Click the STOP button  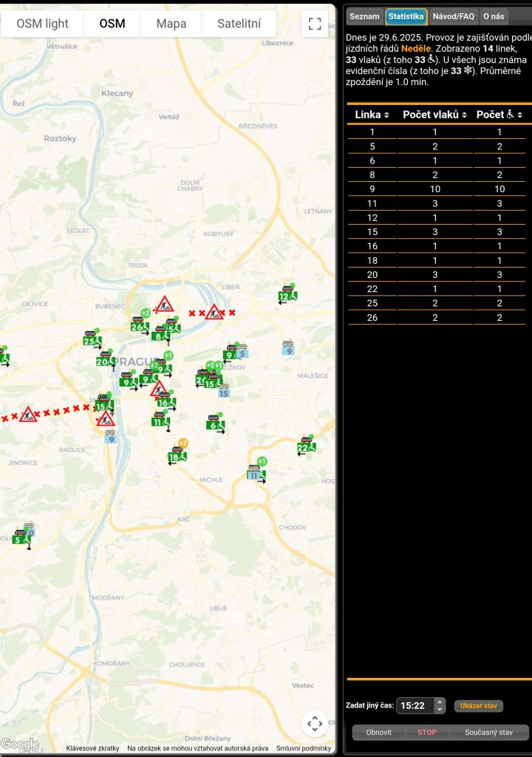click(x=427, y=733)
